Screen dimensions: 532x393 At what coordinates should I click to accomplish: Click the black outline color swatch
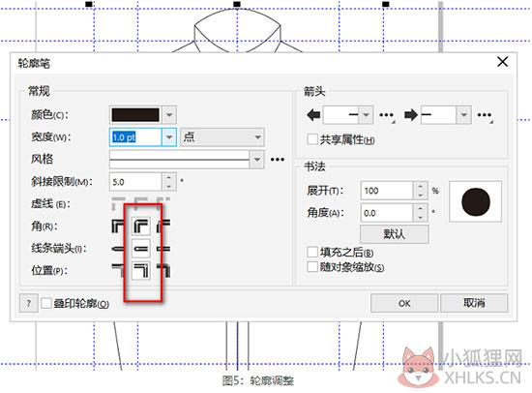tap(135, 115)
